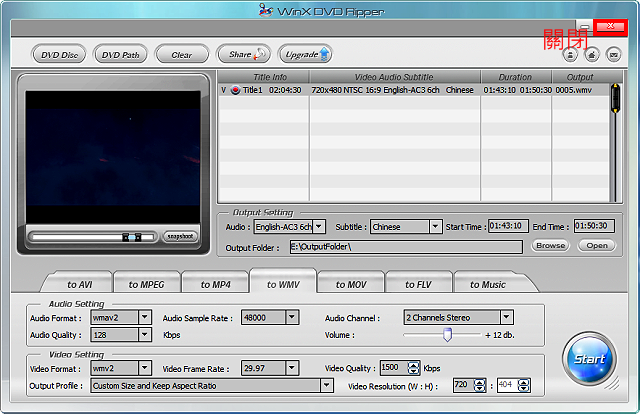Click the Upgrade button

point(305,54)
